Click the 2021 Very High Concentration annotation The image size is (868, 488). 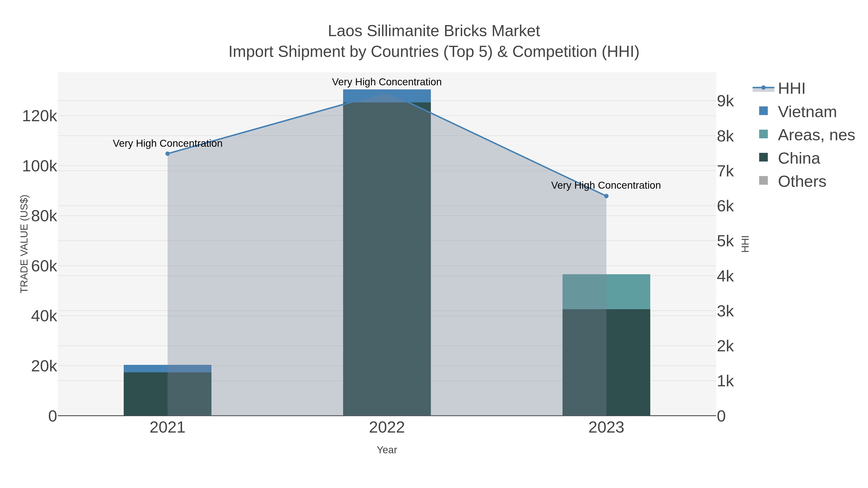tap(168, 143)
